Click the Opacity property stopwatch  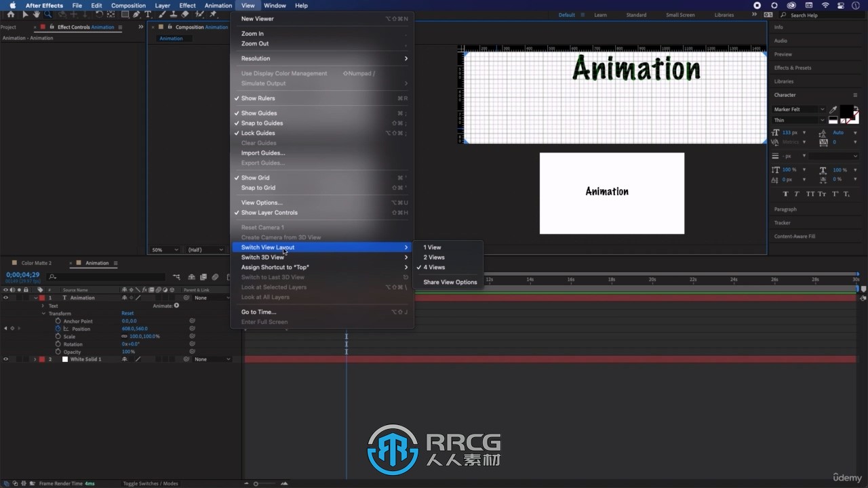(58, 352)
